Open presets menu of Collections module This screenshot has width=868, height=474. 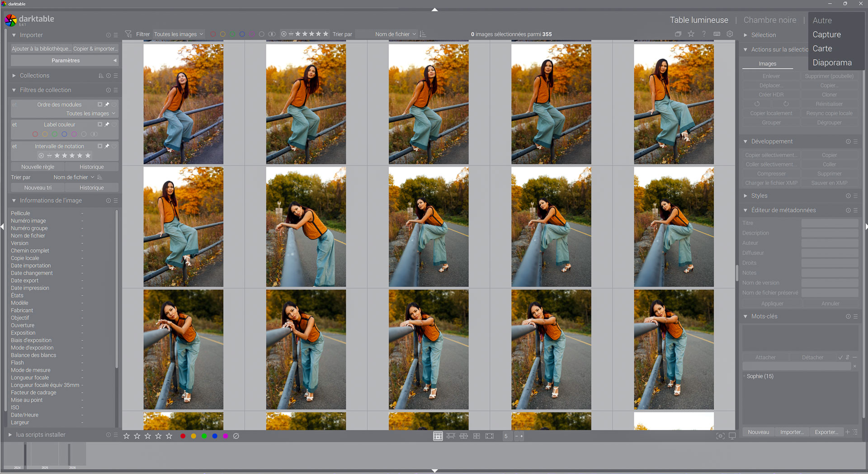pos(116,76)
